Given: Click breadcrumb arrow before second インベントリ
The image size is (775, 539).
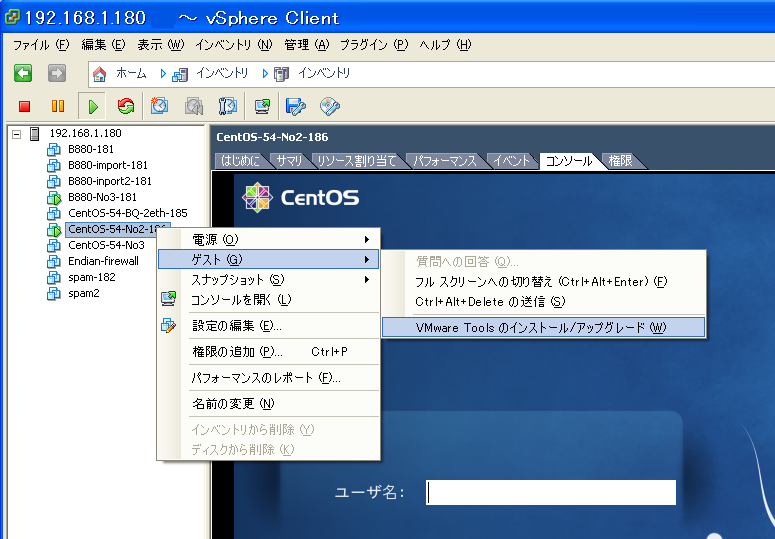Looking at the screenshot, I should pos(265,74).
